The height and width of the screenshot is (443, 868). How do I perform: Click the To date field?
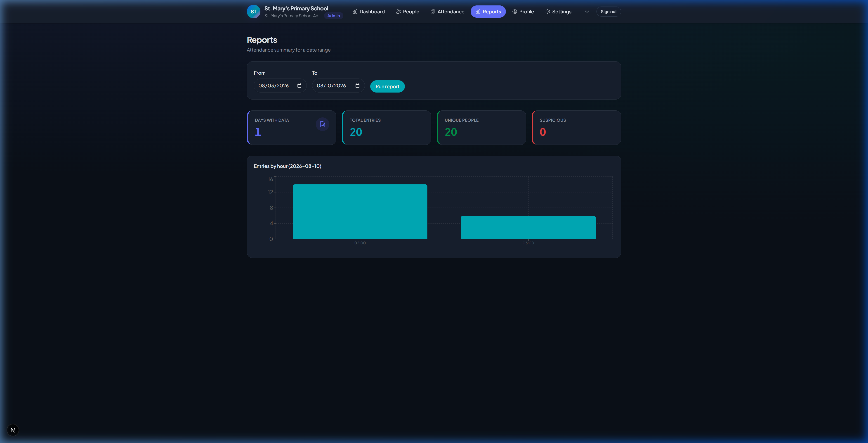[x=338, y=86]
